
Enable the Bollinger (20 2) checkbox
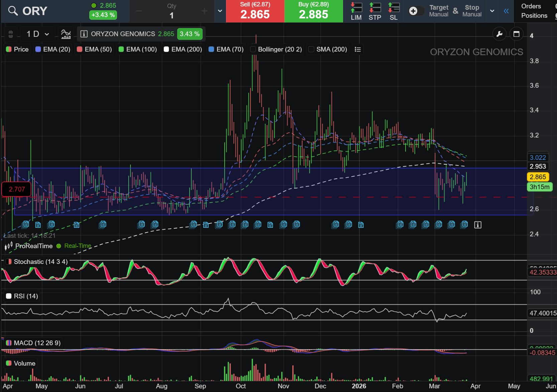click(x=253, y=50)
